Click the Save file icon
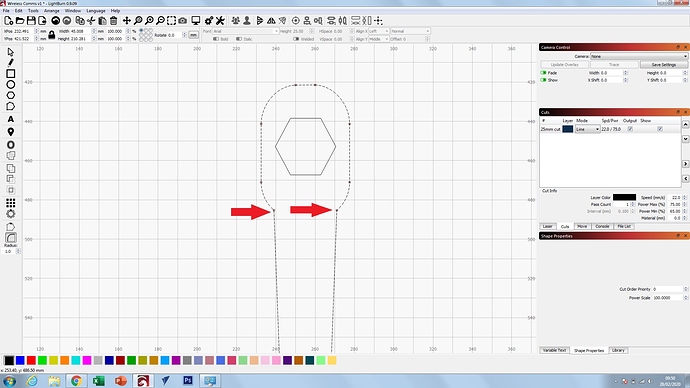The image size is (690, 388). pos(31,21)
